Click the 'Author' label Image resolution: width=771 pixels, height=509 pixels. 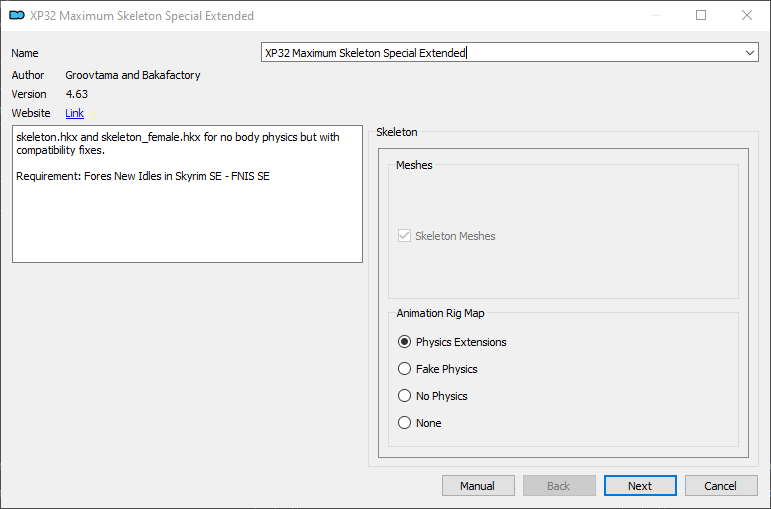click(28, 75)
